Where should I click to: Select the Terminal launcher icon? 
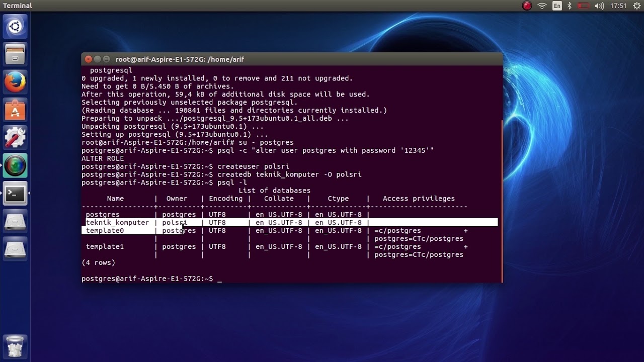click(x=15, y=193)
